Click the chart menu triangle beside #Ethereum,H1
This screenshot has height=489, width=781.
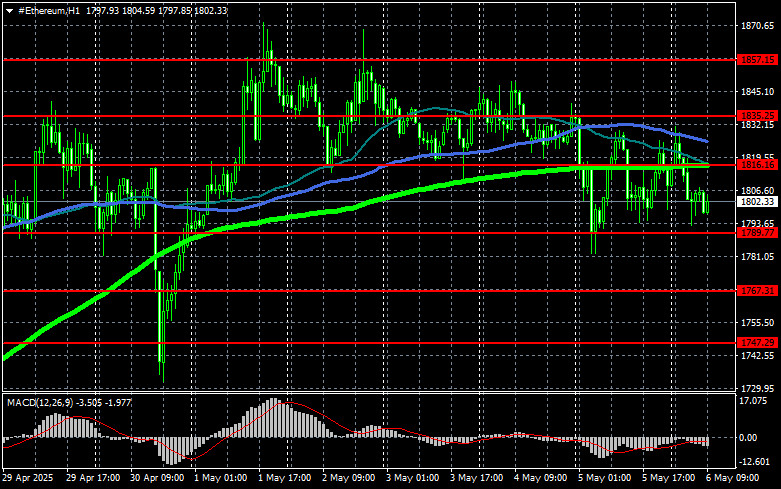9,10
